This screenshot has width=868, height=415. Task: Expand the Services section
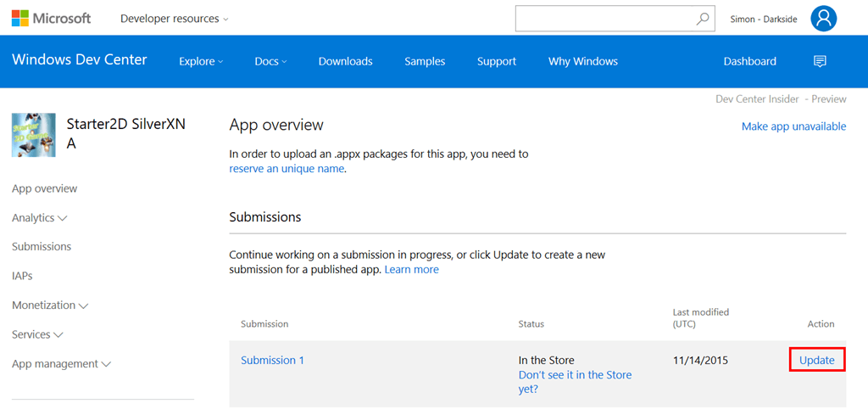tap(37, 334)
